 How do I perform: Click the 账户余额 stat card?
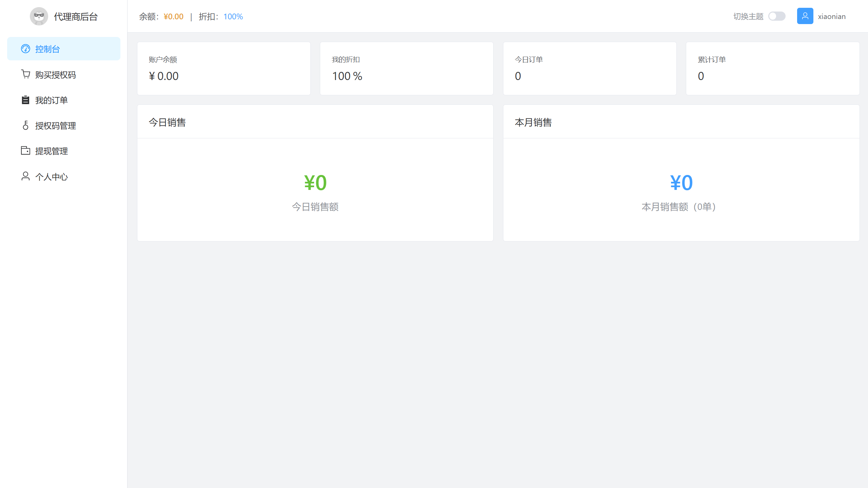coord(224,69)
